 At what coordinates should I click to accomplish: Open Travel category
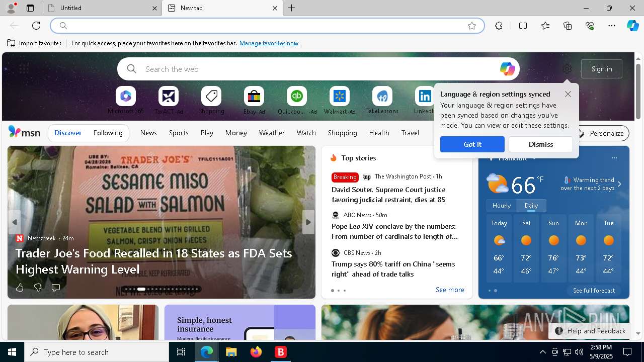tap(410, 133)
